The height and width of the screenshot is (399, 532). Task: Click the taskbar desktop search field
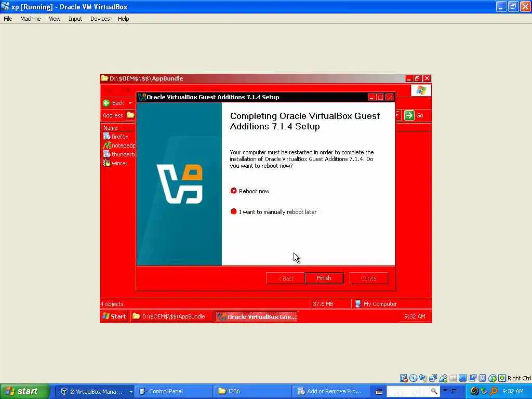click(408, 392)
